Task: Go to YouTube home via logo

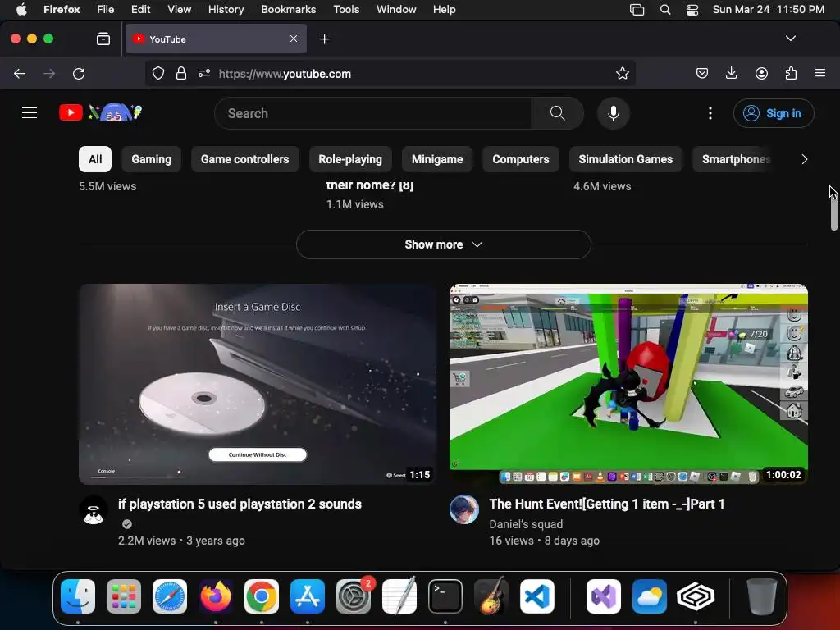Action: tap(100, 112)
